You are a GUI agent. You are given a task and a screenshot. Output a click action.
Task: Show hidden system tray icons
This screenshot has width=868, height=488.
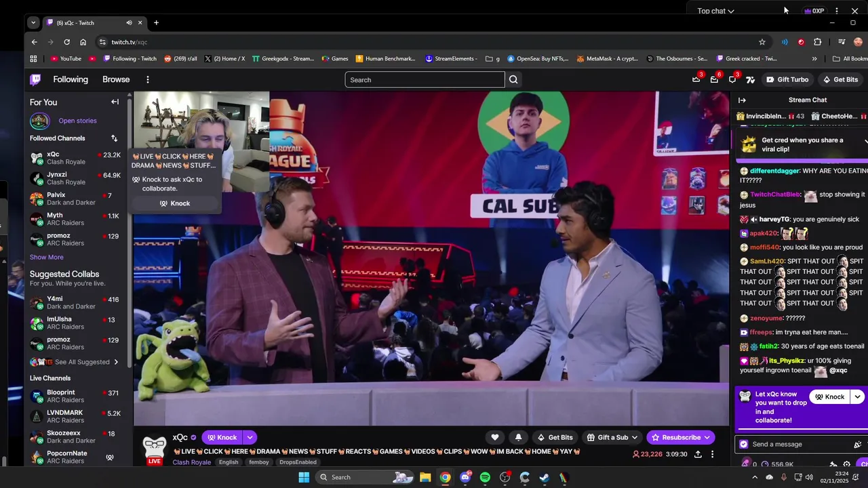[x=754, y=477]
